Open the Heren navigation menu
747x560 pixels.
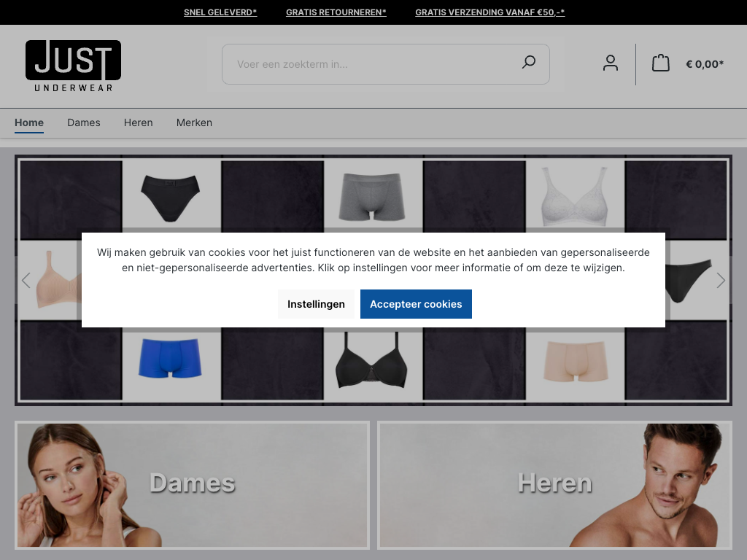click(138, 122)
